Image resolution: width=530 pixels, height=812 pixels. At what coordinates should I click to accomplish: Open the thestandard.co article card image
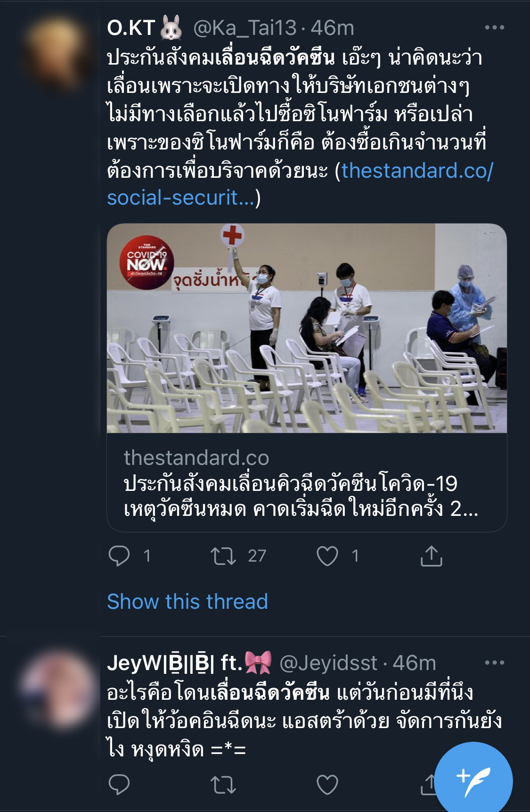pyautogui.click(x=307, y=328)
